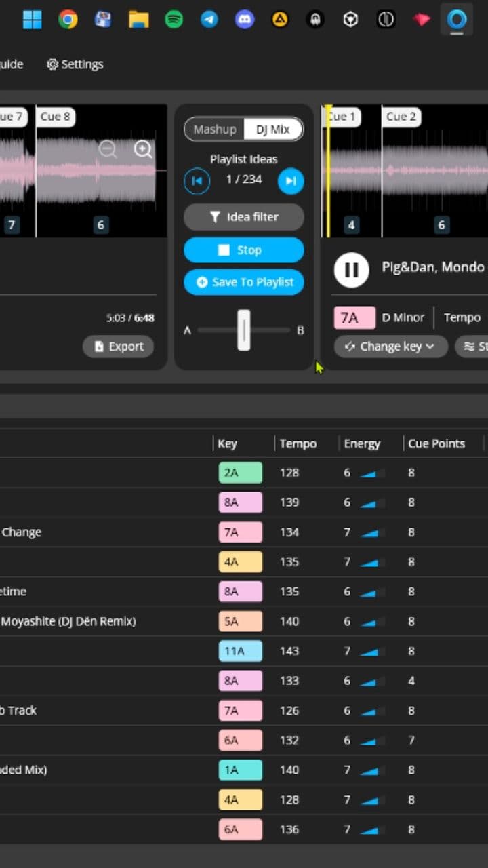This screenshot has width=488, height=868.
Task: Pause the Pig&Dan track
Action: (351, 269)
